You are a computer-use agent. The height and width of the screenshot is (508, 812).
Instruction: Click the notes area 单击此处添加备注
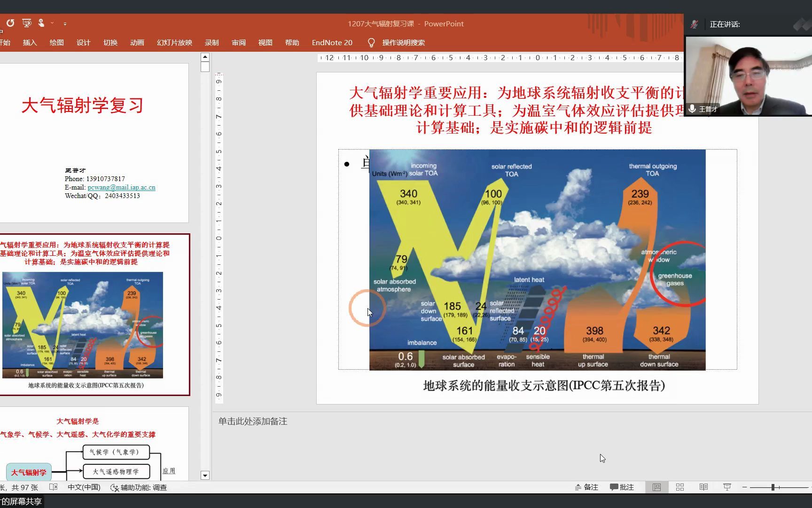(253, 421)
